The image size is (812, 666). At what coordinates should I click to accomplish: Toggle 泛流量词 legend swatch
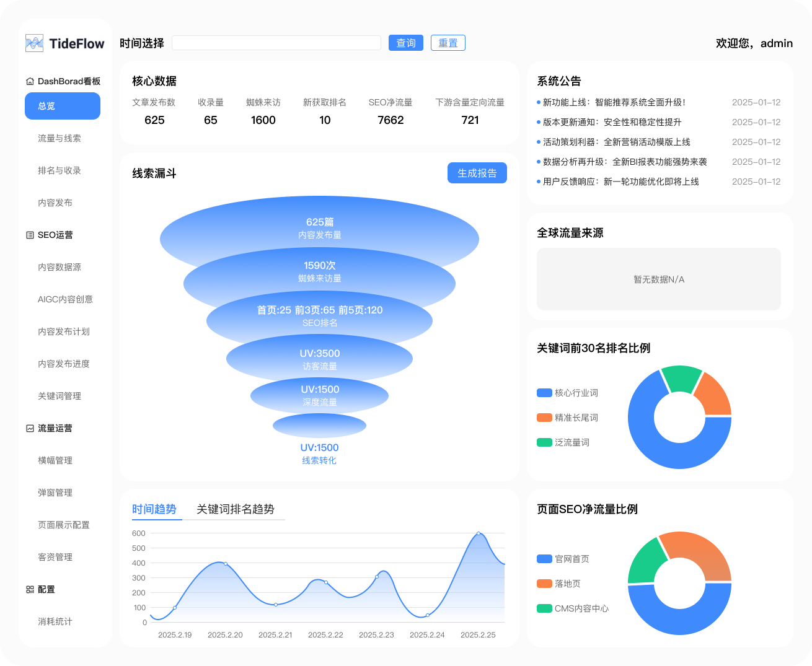point(544,442)
